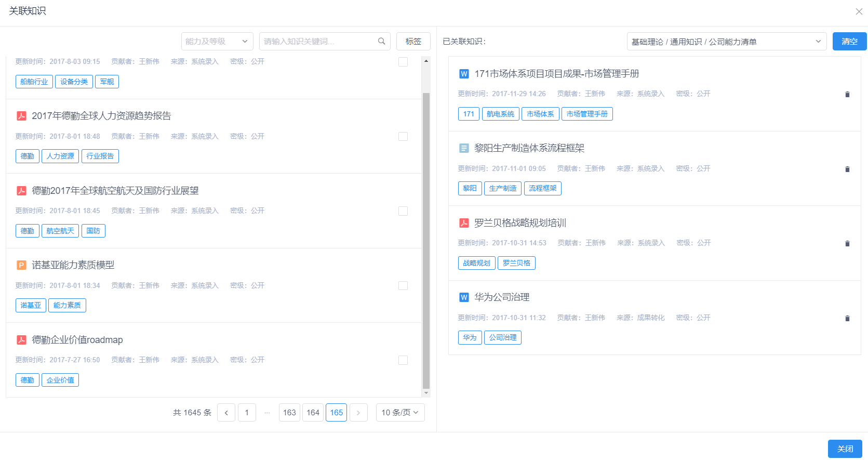The image size is (868, 460).
Task: Check 诺基亚能力素质模型 checkbox
Action: click(403, 285)
